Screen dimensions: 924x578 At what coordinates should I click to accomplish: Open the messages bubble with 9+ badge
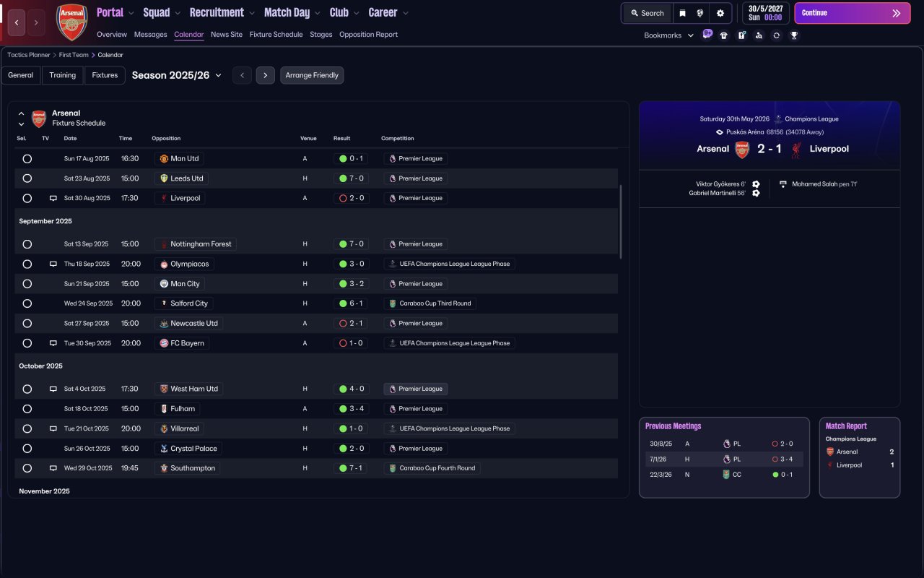pyautogui.click(x=707, y=34)
